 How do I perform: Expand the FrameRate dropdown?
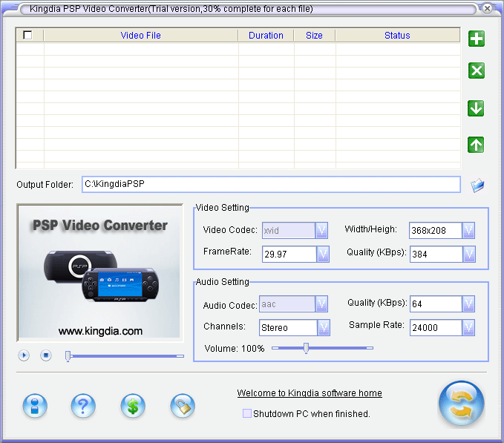tap(323, 254)
